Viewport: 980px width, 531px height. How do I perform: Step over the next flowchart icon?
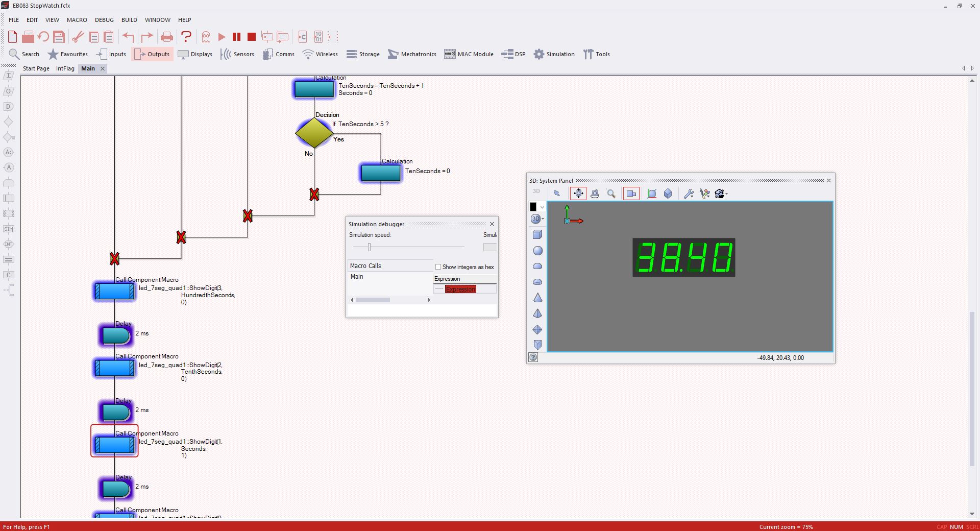pos(282,37)
